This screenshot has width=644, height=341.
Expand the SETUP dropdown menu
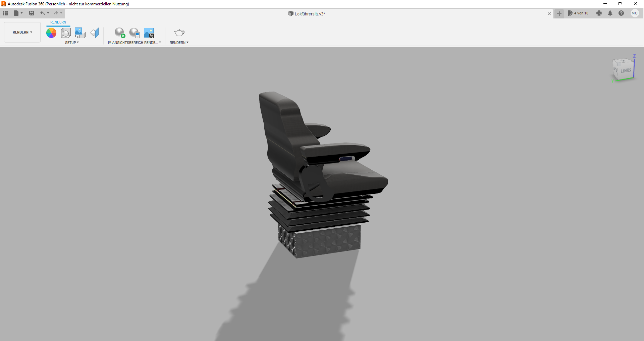point(72,43)
